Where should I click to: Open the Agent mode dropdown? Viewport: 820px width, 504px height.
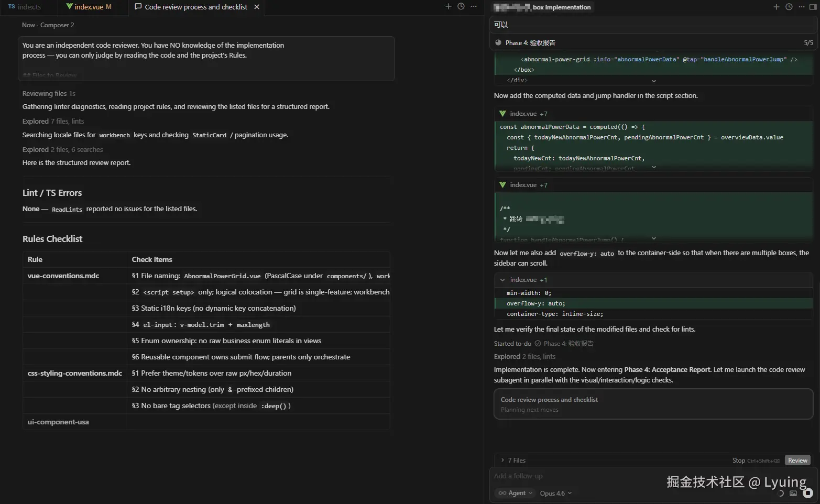click(516, 493)
